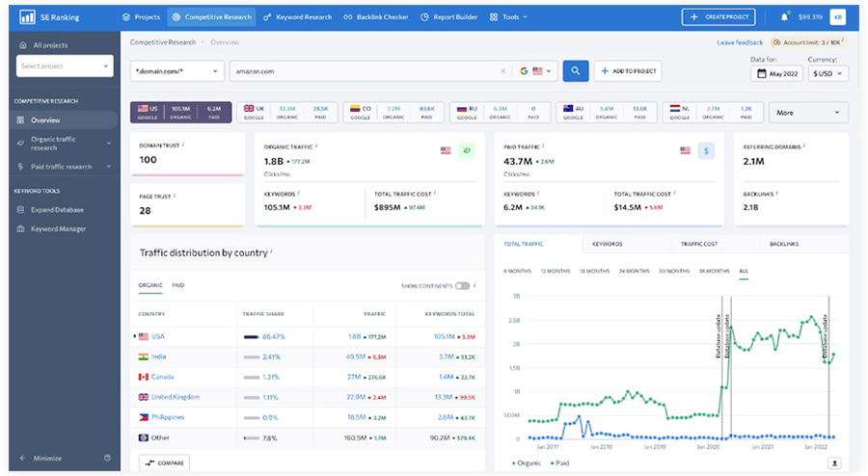Select the UK Google database chip
Screen dimensions: 868x476
click(287, 112)
